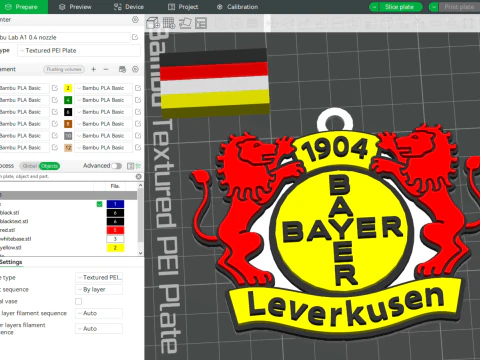Add a filament with the plus icon
The image size is (480, 360).
click(x=94, y=69)
